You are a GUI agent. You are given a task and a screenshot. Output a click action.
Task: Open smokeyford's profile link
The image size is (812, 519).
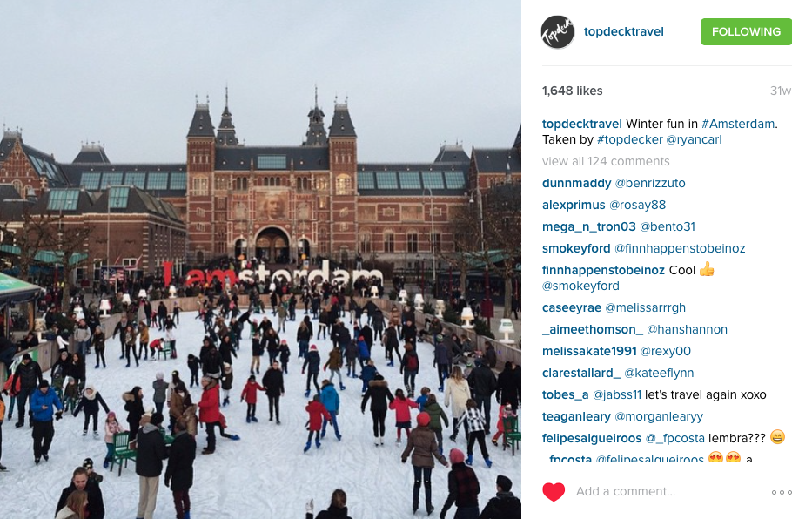(x=576, y=249)
